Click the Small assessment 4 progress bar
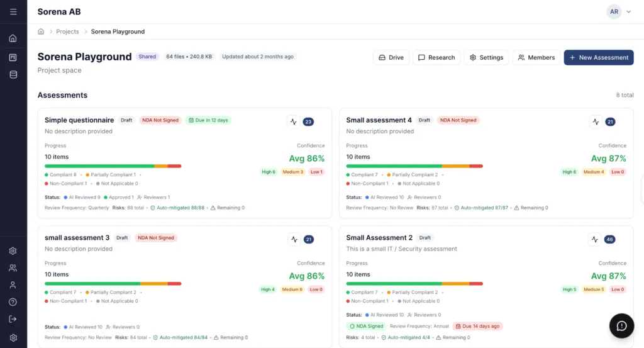This screenshot has height=348, width=644. tap(414, 166)
